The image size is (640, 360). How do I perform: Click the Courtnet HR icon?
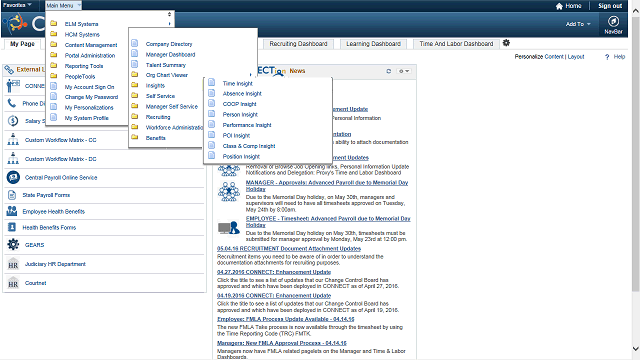pos(13,283)
